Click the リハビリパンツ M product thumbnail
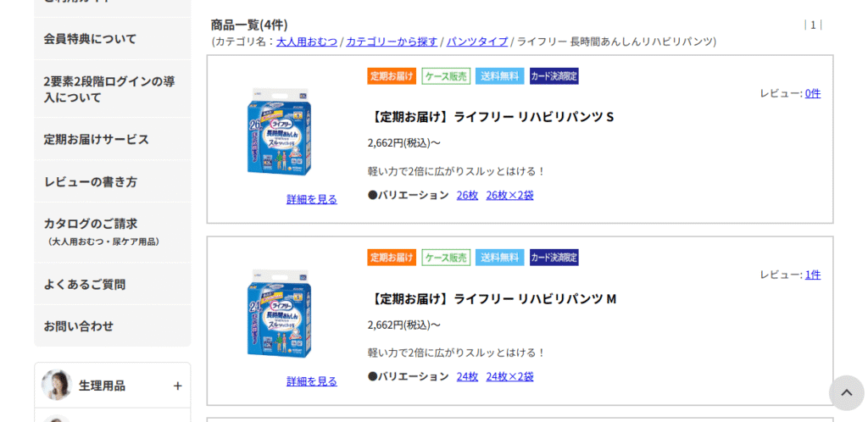868x422 pixels. pos(280,313)
